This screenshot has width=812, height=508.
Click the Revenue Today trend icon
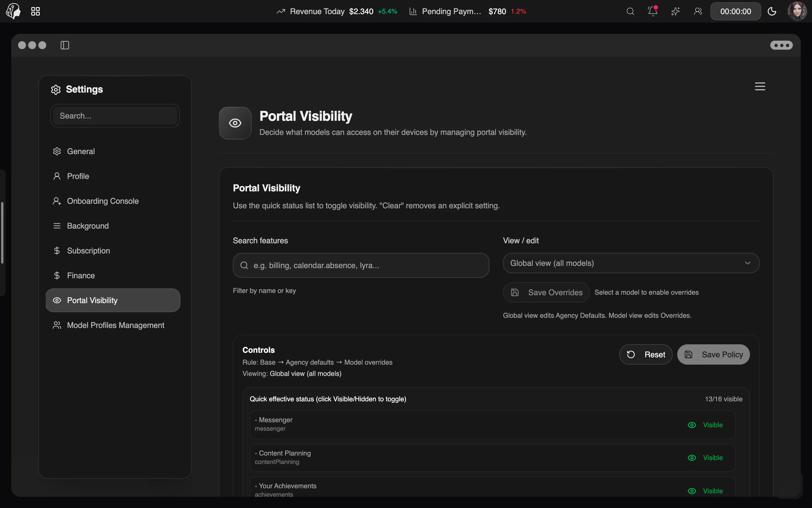pos(281,11)
